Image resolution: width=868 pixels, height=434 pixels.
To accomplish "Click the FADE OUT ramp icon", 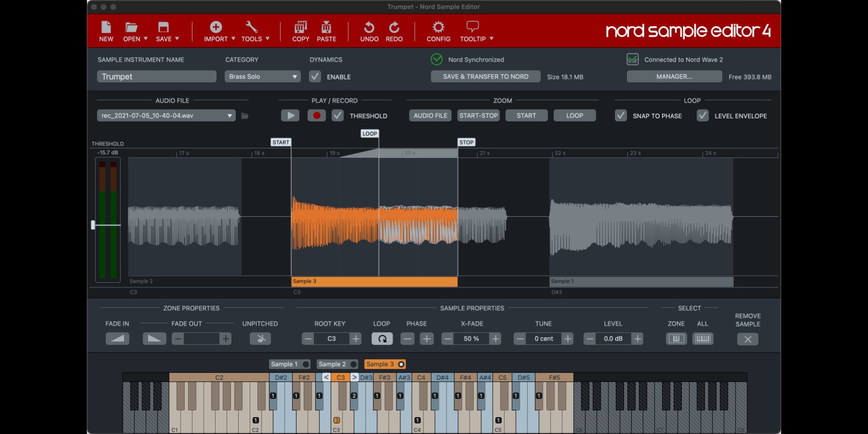I will pos(154,339).
